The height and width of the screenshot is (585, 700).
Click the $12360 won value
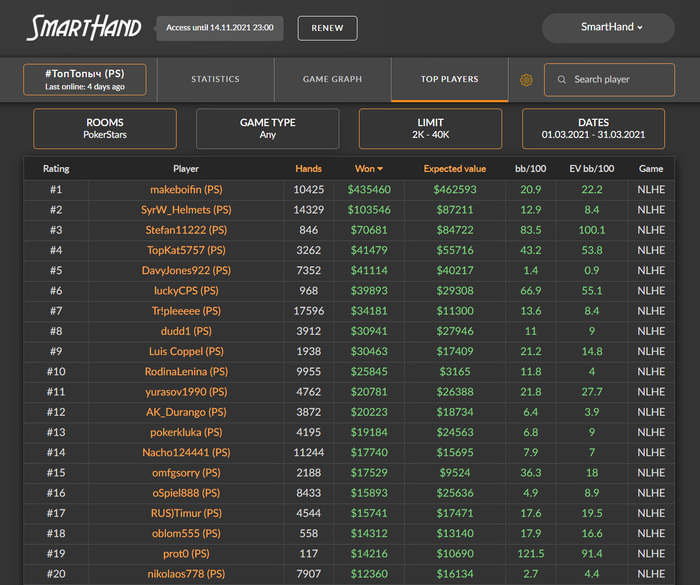tap(369, 574)
